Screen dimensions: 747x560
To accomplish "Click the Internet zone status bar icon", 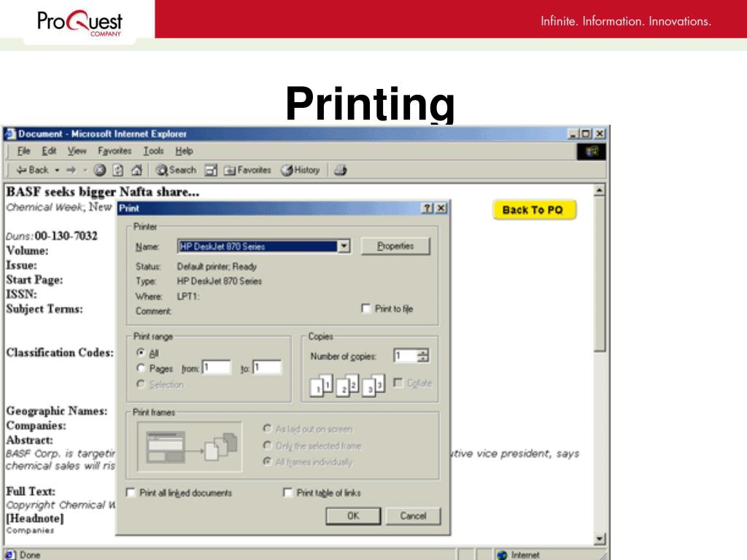I will tap(502, 555).
